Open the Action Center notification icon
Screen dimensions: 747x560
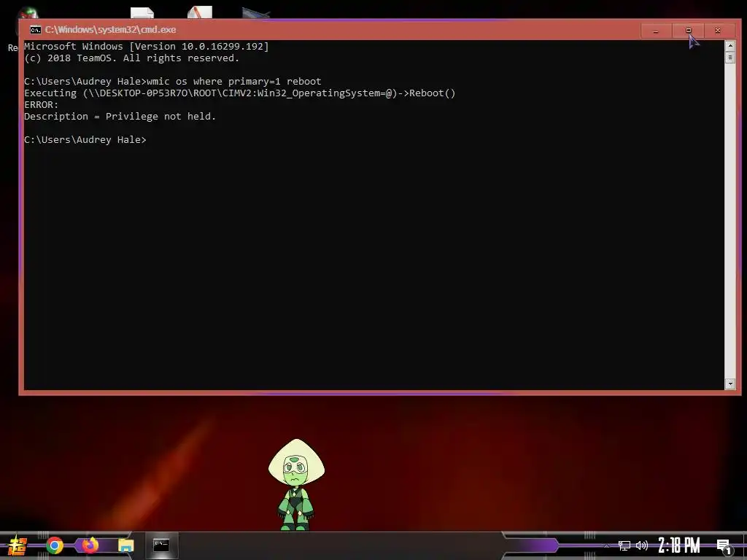pos(724,547)
